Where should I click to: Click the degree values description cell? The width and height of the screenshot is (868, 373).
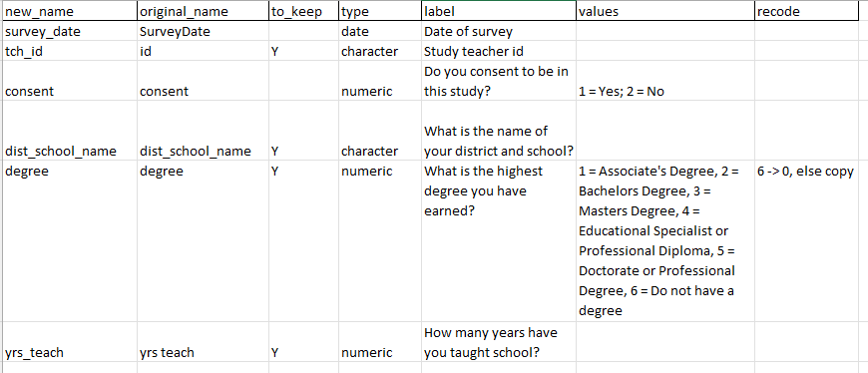[x=665, y=241]
